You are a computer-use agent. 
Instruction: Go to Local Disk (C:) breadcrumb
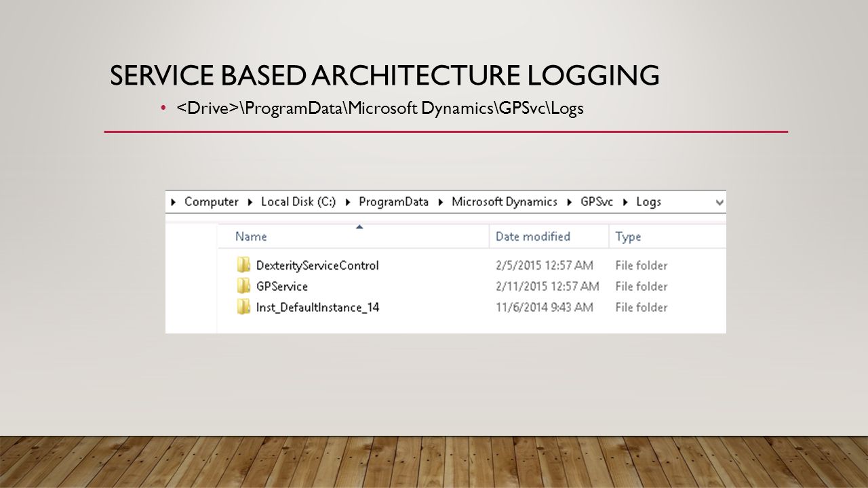(298, 202)
